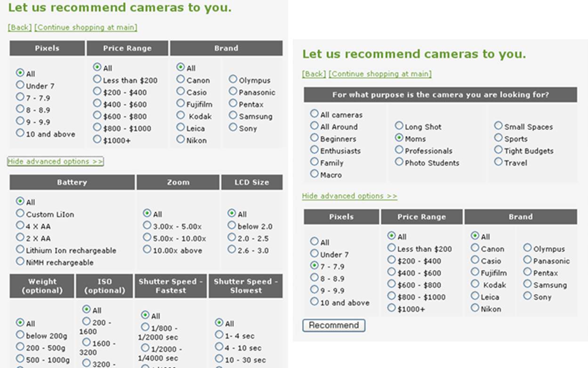Follow 'Continue shopping at main' in left panel
The width and height of the screenshot is (588, 368).
point(86,27)
